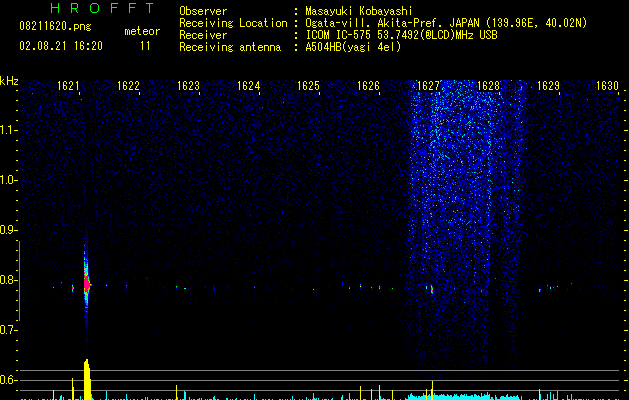Click the 1628 time marker
Image resolution: width=629 pixels, height=400 pixels.
tap(489, 86)
